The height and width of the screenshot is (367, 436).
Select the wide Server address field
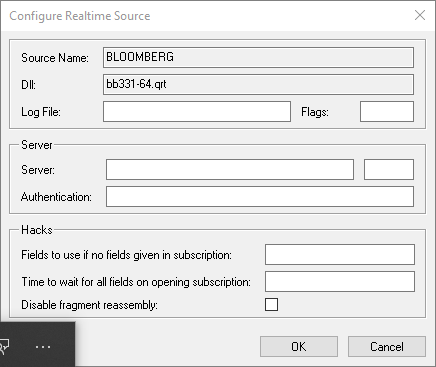pyautogui.click(x=230, y=169)
